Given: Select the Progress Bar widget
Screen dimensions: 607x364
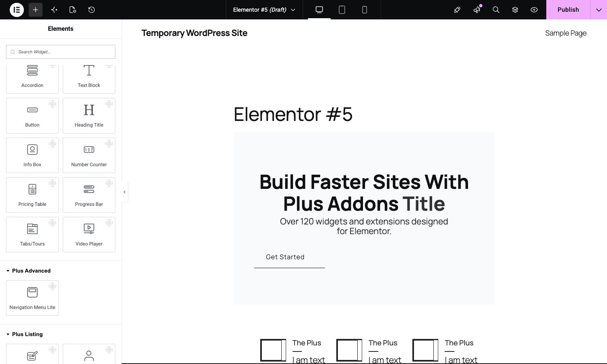Looking at the screenshot, I should click(x=89, y=195).
